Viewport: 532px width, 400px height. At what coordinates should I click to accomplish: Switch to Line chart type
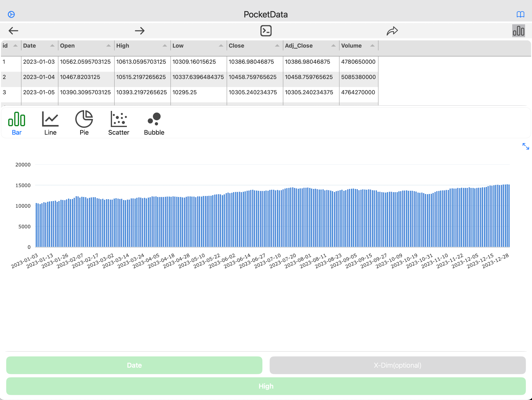(50, 123)
